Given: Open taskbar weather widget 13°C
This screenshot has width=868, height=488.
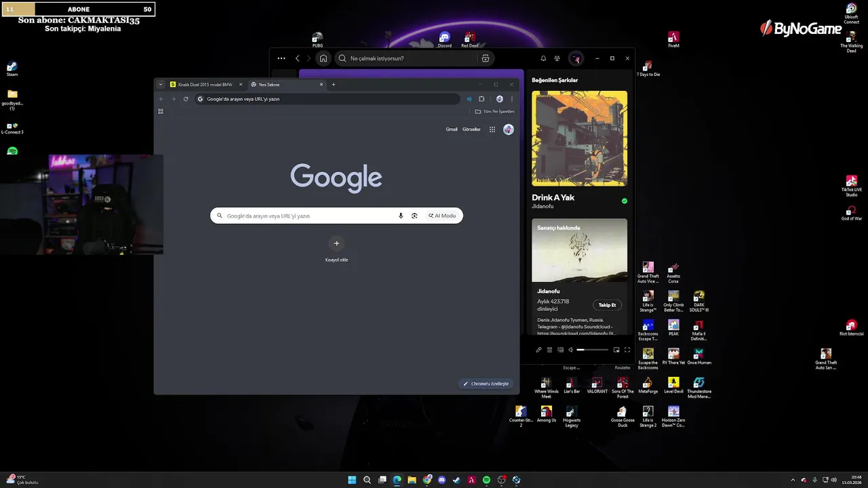Looking at the screenshot, I should 22,480.
